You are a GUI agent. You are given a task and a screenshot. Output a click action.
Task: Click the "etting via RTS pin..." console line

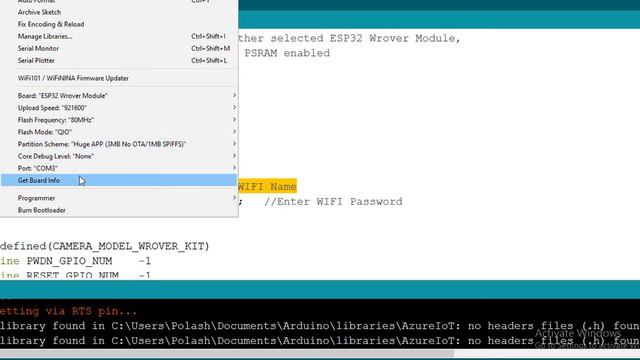point(69,311)
